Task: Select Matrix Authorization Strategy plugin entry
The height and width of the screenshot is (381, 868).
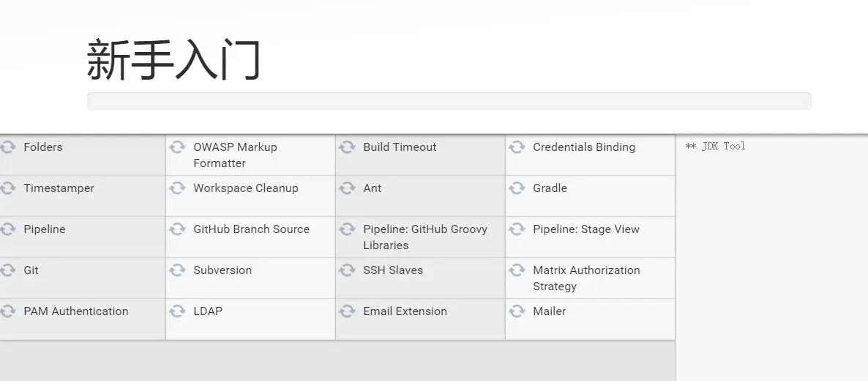Action: pos(585,278)
